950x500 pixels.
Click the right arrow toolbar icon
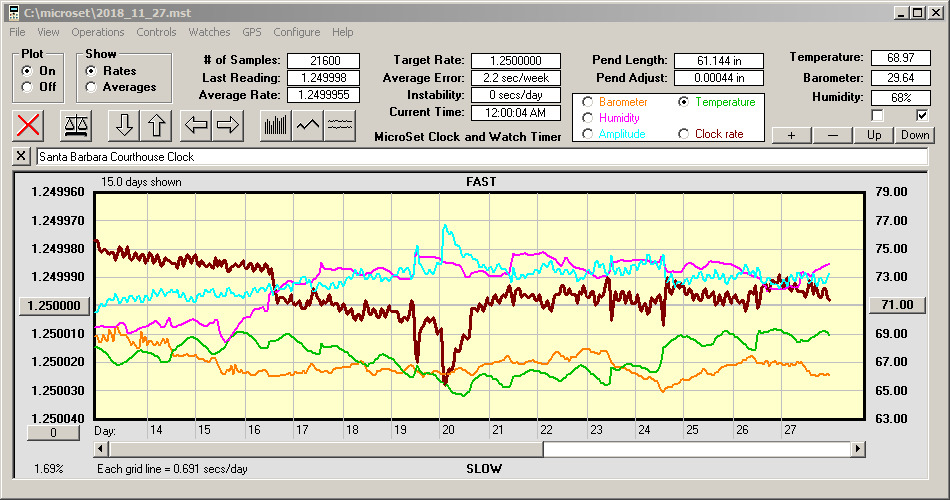click(228, 125)
